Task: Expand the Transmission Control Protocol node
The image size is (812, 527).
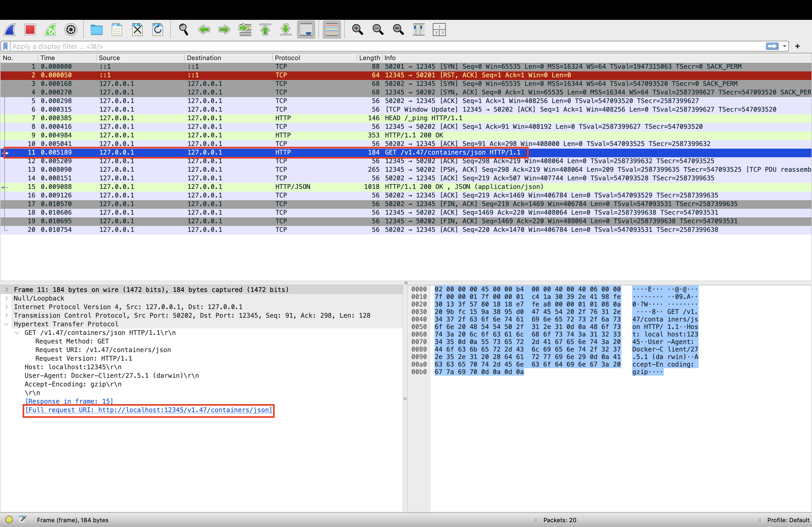Action: click(x=6, y=316)
